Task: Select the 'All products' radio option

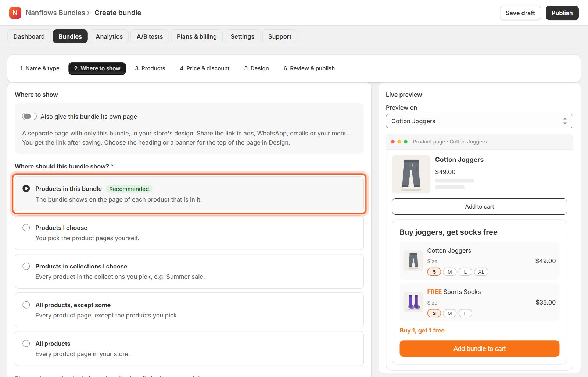Action: click(26, 344)
